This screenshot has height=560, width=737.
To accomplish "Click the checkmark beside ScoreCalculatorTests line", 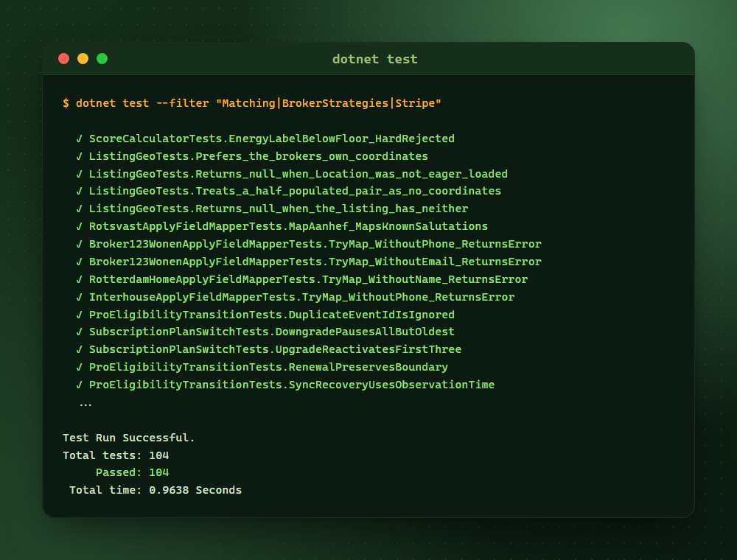I will (x=79, y=139).
